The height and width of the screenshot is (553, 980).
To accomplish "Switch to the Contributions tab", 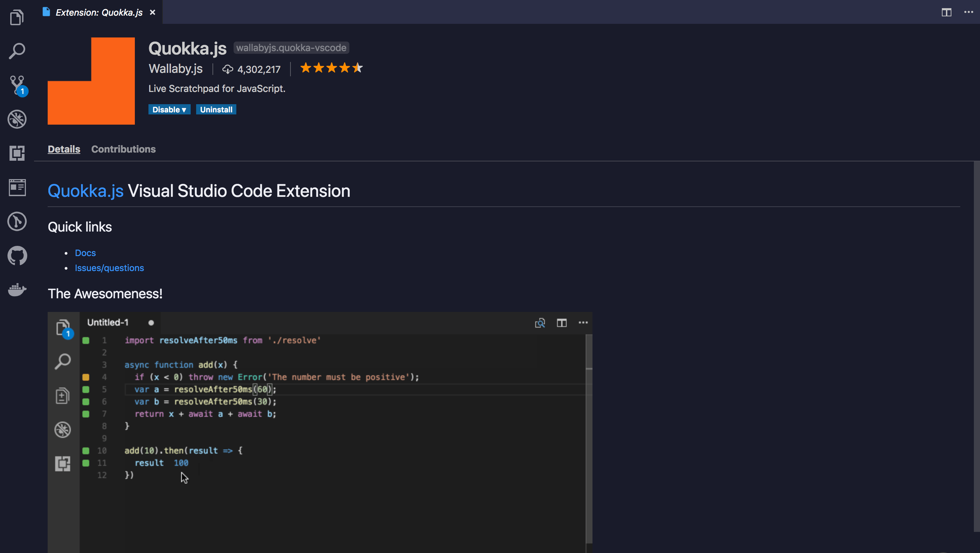I will [123, 149].
